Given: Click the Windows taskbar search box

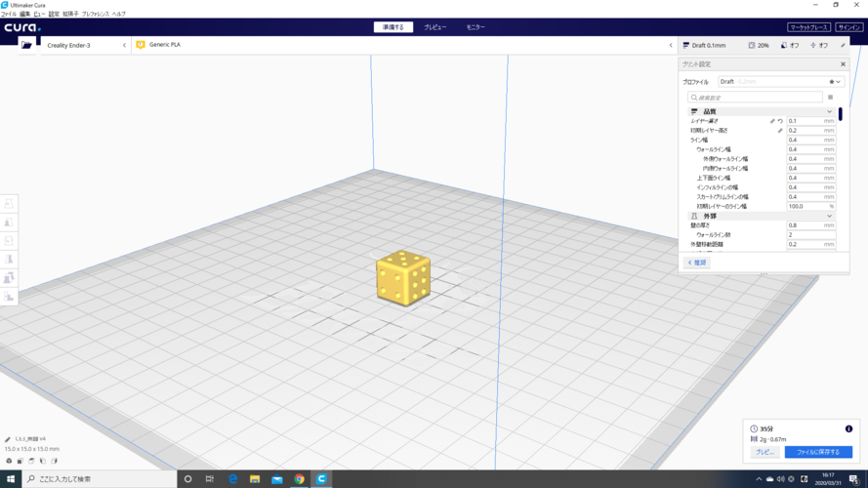Looking at the screenshot, I should coord(100,479).
